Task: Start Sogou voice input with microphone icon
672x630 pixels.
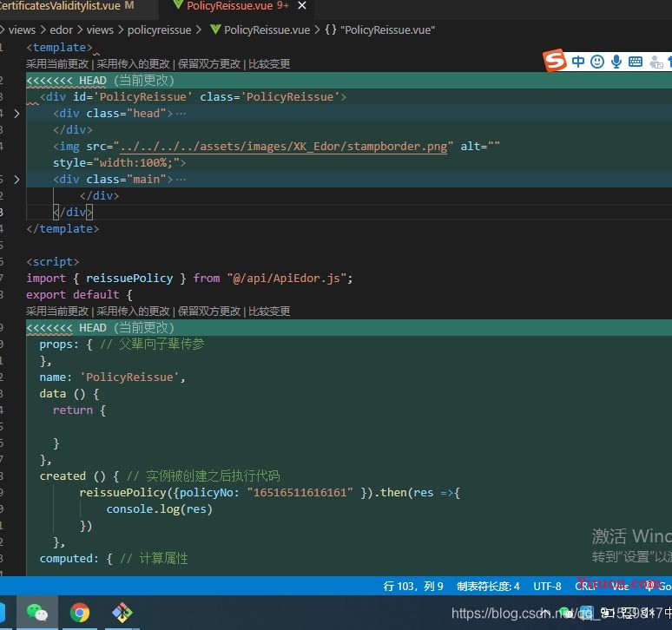Action: click(x=616, y=62)
